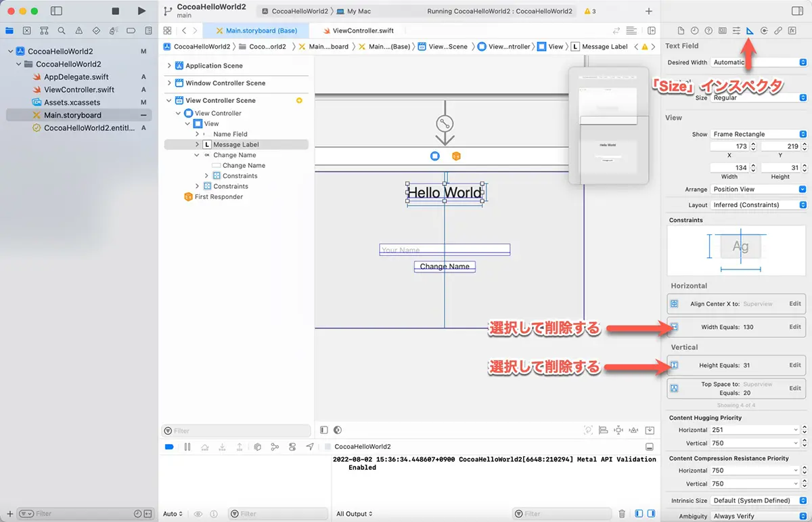Toggle the navigator sidebar button

click(x=56, y=11)
